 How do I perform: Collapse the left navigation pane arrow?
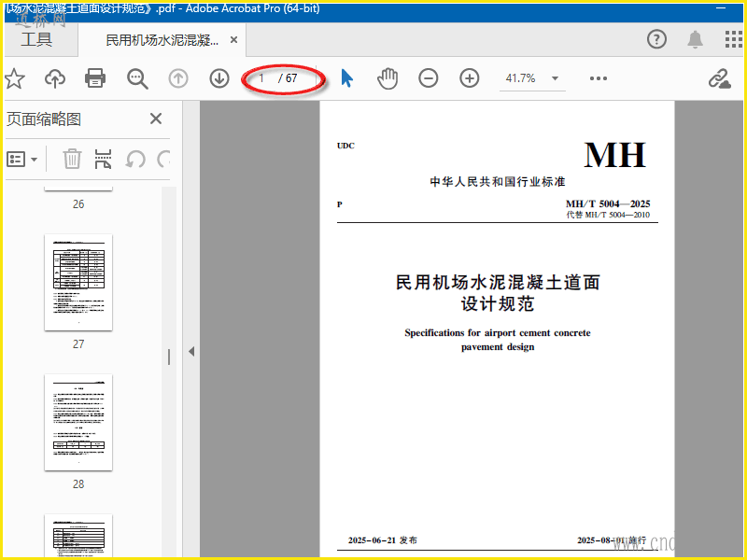pos(191,352)
